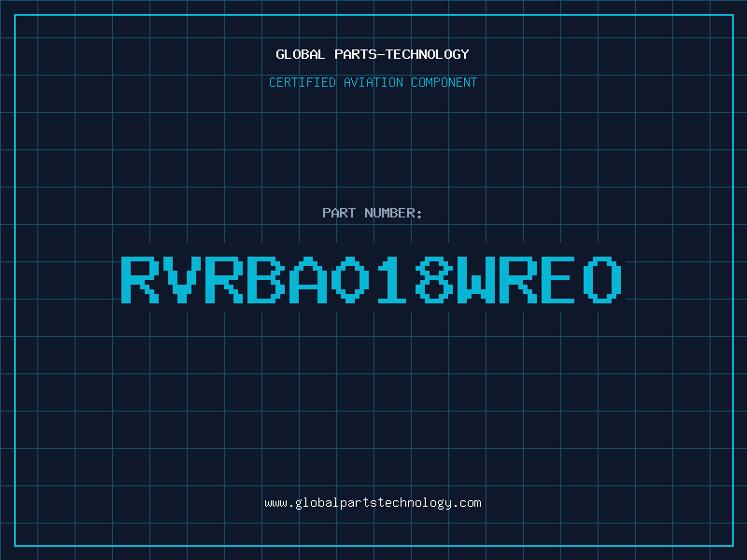Image resolution: width=747 pixels, height=560 pixels.
Task: Select the CERTIFIED AVIATION COMPONENT subtitle
Action: tap(373, 82)
